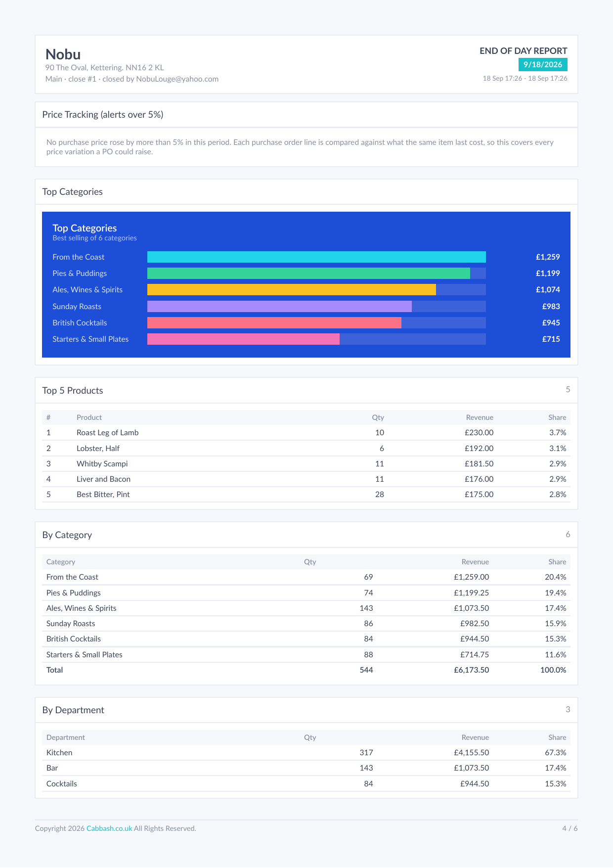Screen dimensions: 613x868
Task: Select the Whitby Scampi product name
Action: [102, 464]
